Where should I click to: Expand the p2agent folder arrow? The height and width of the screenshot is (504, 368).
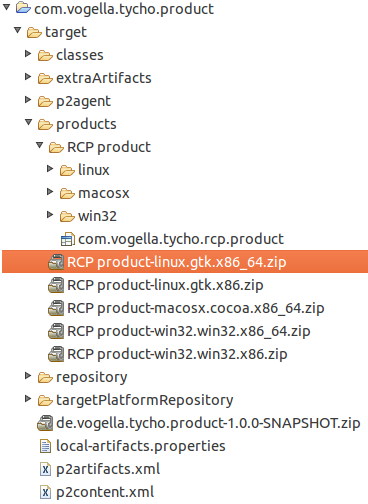(28, 100)
